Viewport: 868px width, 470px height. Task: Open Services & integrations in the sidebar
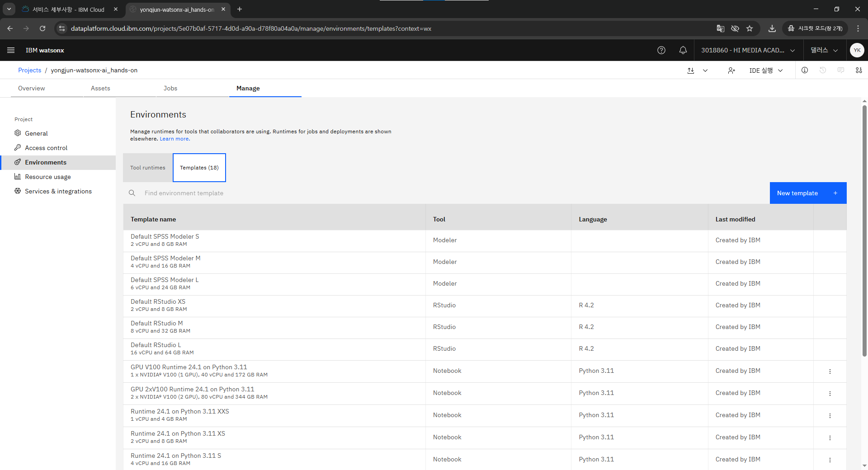click(x=58, y=191)
